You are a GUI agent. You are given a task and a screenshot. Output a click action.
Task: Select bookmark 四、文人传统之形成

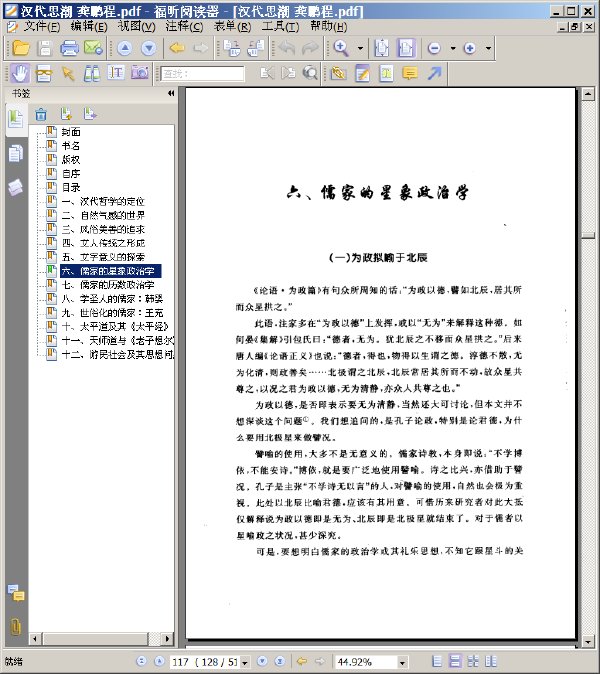(x=103, y=243)
